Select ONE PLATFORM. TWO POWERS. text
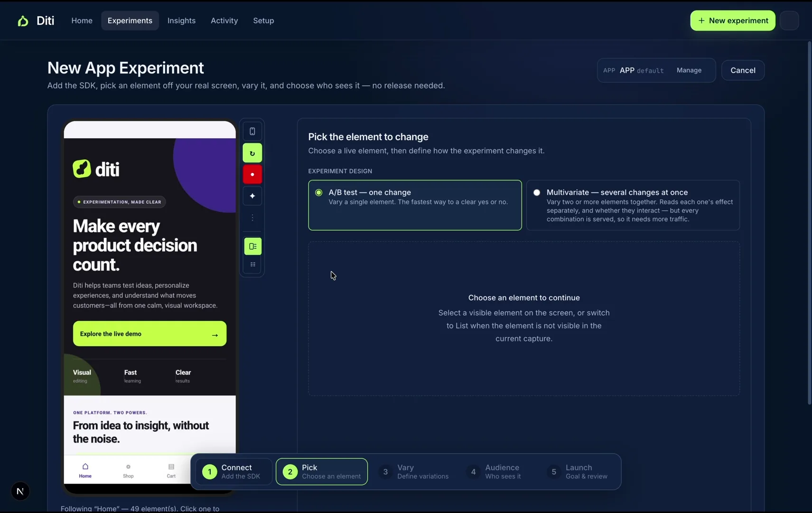 (110, 412)
